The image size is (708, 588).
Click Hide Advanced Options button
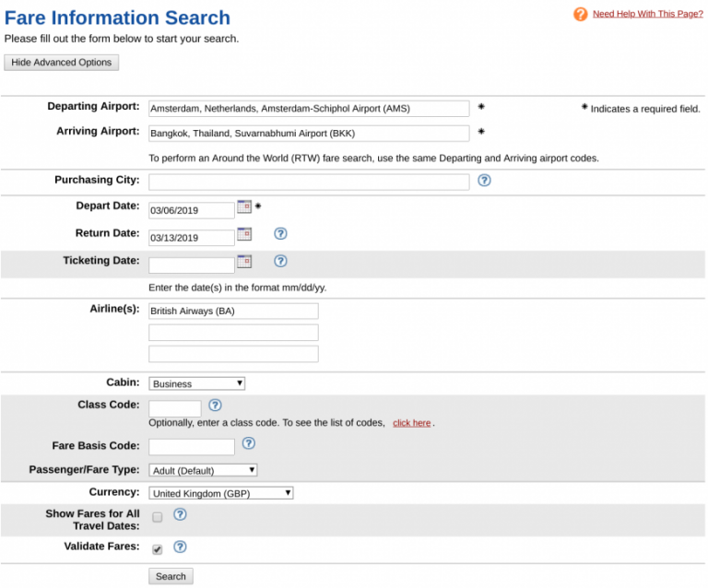[62, 63]
